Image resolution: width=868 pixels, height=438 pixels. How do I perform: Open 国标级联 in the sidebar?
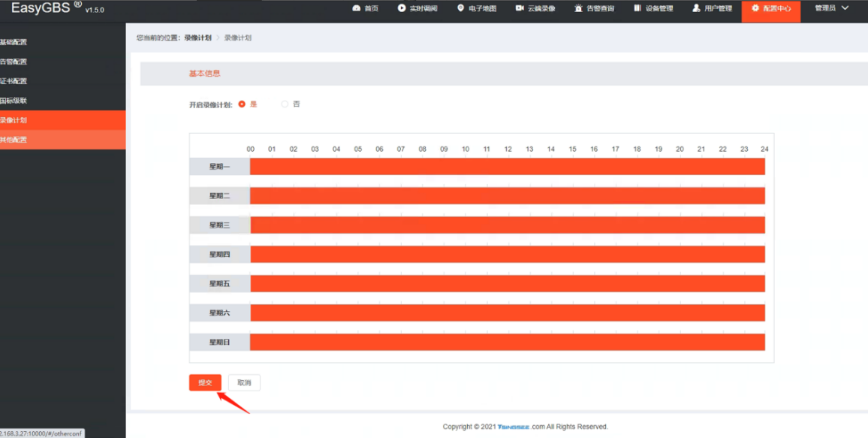[62, 101]
